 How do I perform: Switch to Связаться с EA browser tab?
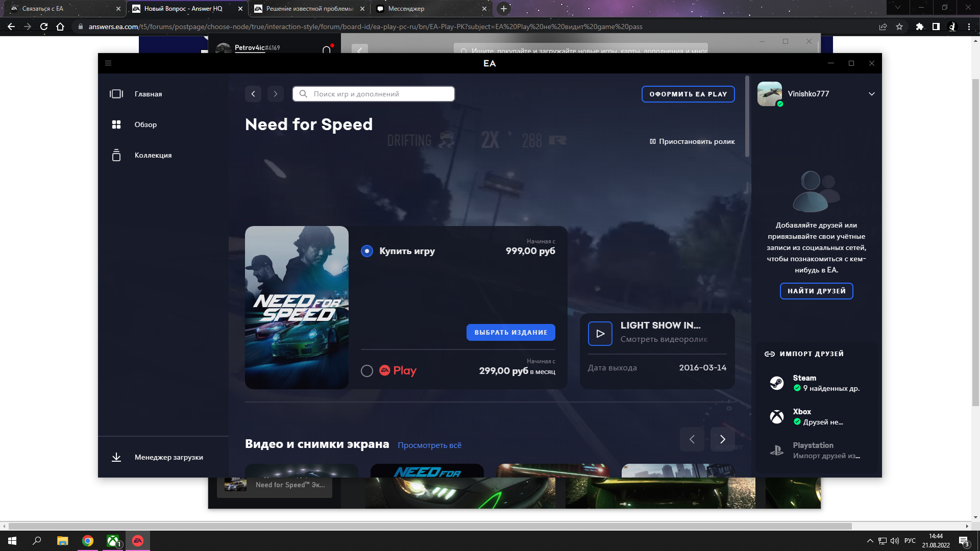coord(65,9)
